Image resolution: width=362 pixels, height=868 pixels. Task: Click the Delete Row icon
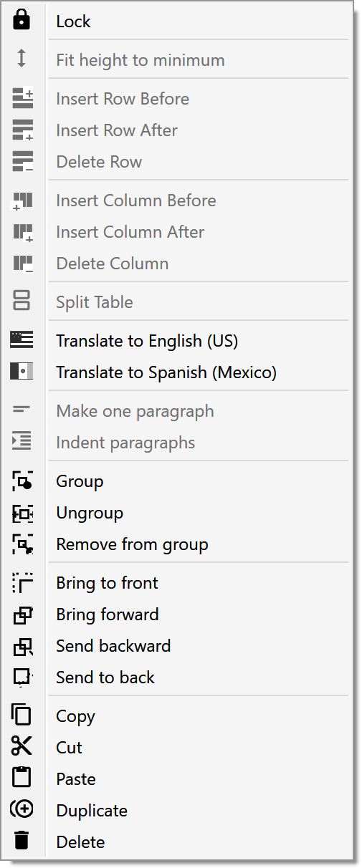click(23, 162)
